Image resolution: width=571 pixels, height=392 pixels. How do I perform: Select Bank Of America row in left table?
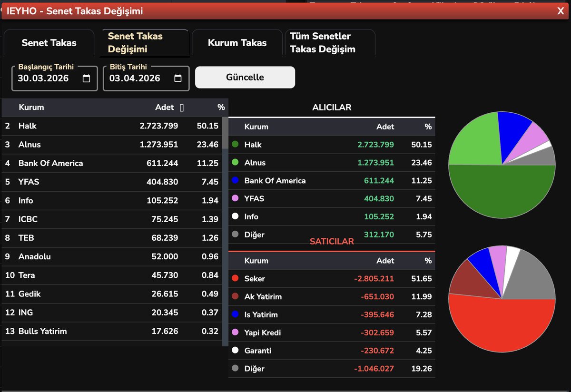[112, 163]
